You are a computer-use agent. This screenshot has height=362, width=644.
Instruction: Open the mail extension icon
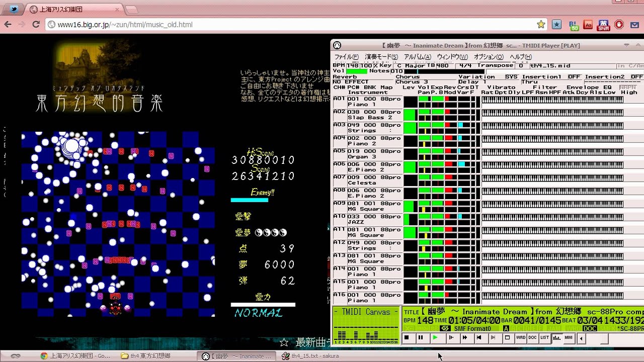634,24
